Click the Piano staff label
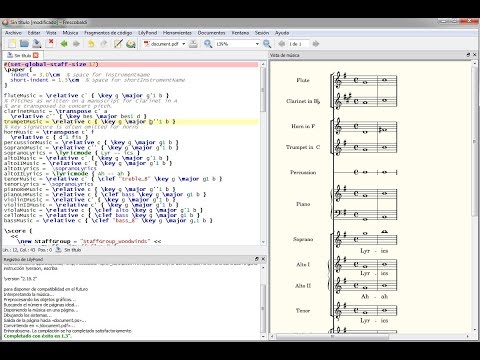This screenshot has width=480, height=360. pos(303,204)
